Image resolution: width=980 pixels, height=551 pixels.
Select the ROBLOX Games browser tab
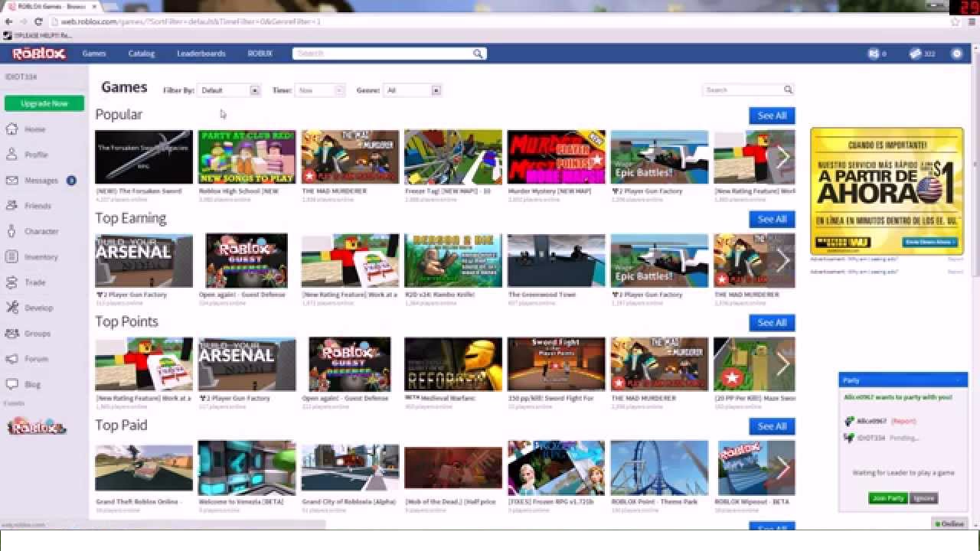(51, 6)
